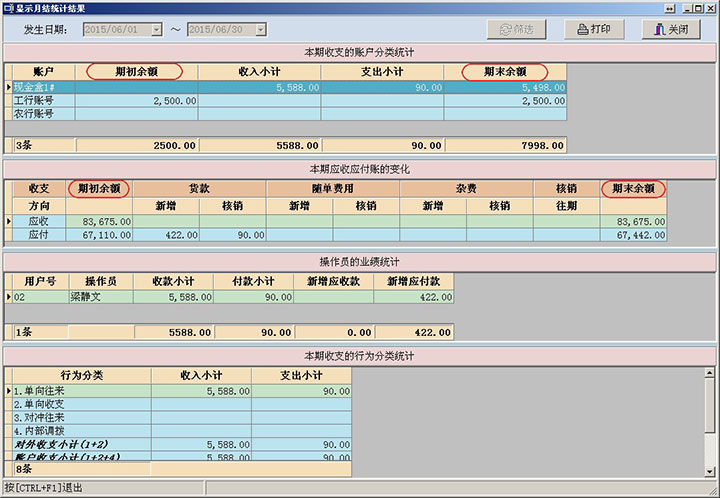Select the 应付 payable row
The width and height of the screenshot is (720, 498).
pos(39,235)
